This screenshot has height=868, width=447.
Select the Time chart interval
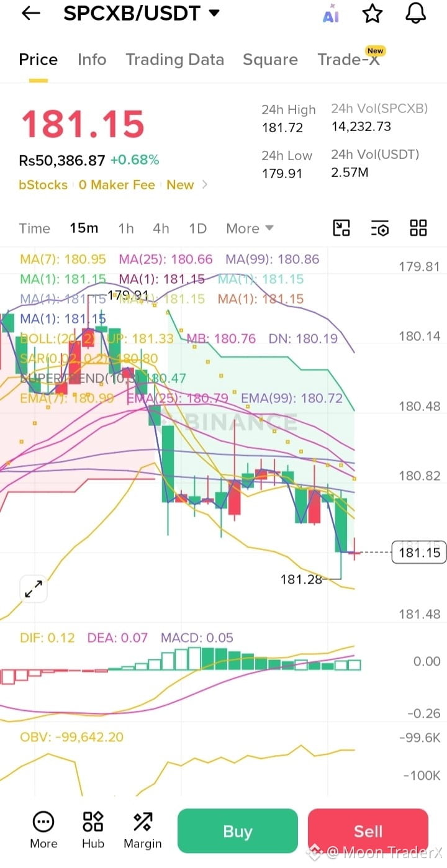pyautogui.click(x=34, y=228)
